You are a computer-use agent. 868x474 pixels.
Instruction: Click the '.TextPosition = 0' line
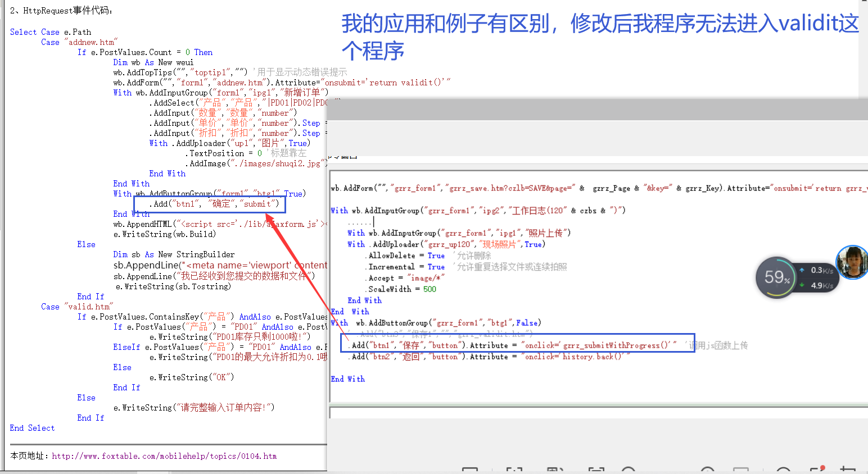[246, 153]
